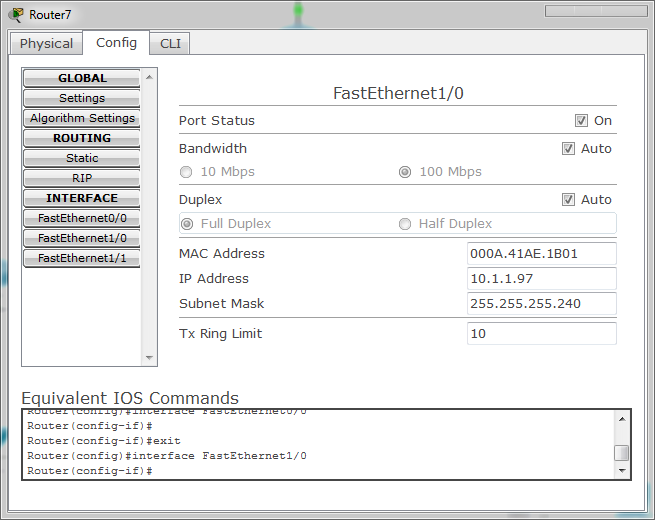Select Half Duplex radio option
This screenshot has height=520, width=655.
click(405, 224)
